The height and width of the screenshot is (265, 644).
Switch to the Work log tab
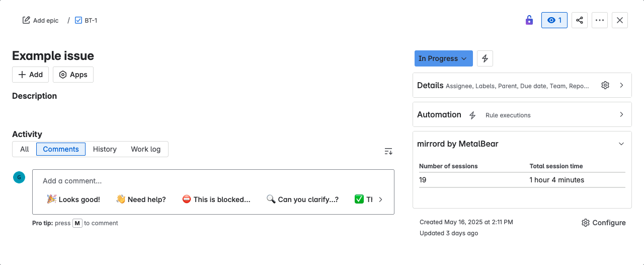(x=145, y=149)
